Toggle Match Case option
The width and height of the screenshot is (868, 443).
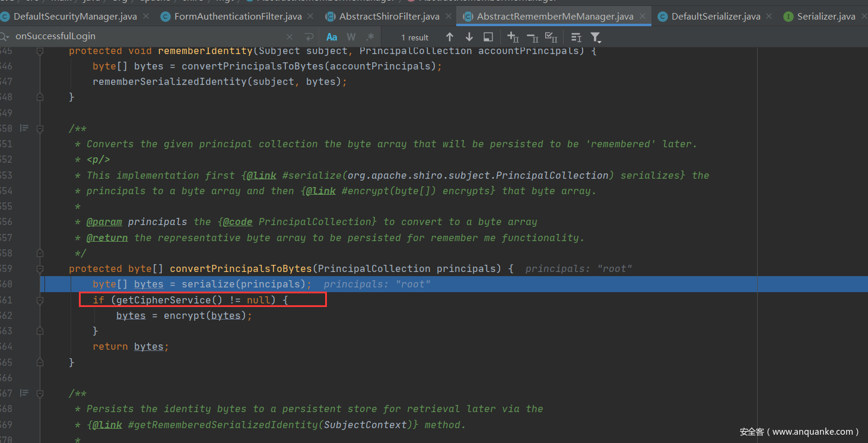tap(332, 37)
